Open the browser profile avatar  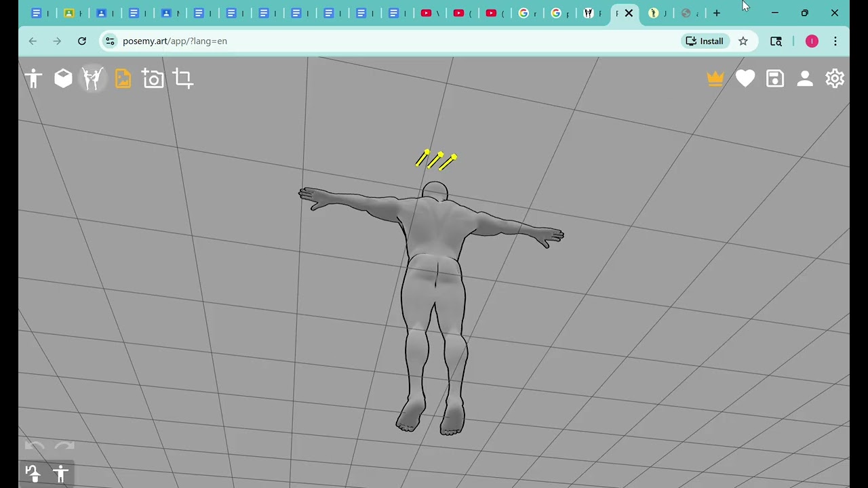click(812, 41)
